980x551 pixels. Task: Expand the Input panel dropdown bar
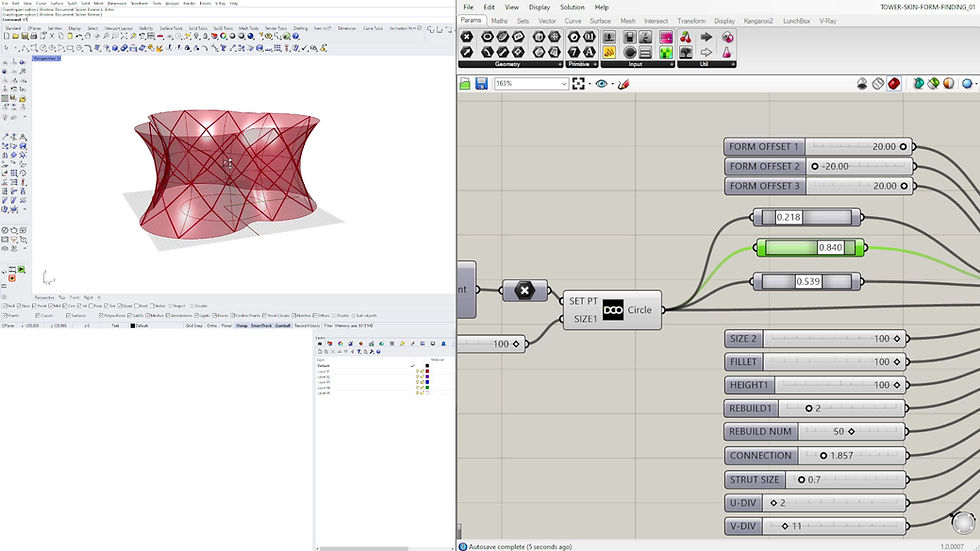tap(638, 64)
